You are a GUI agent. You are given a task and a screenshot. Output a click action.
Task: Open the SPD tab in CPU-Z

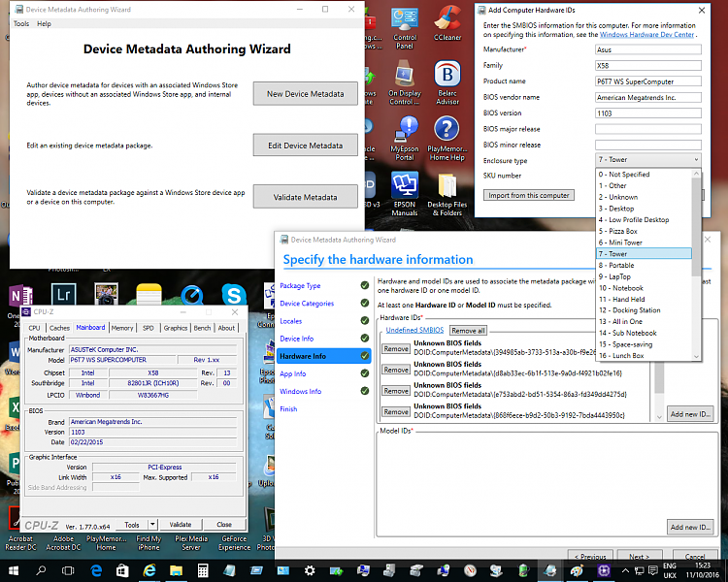tap(149, 328)
